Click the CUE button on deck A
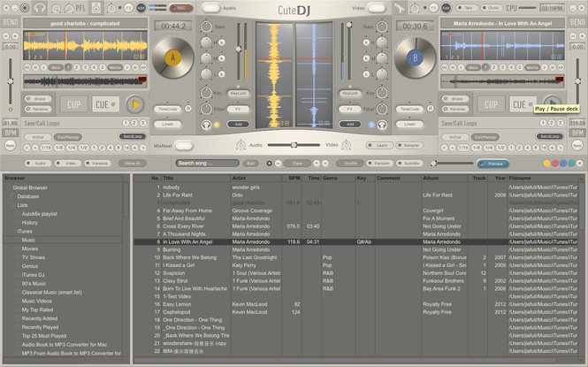The height and width of the screenshot is (367, 588). (105, 104)
